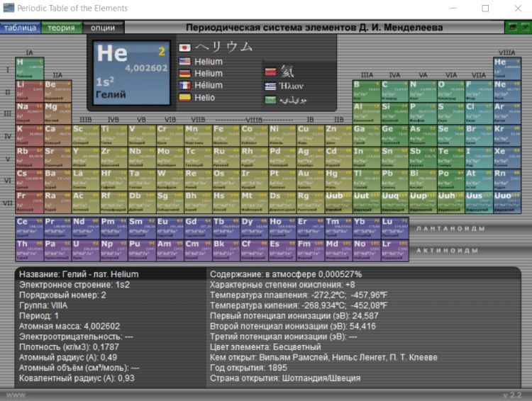Click the German flag next to Helium
This screenshot has height=401, width=532.
point(184,73)
